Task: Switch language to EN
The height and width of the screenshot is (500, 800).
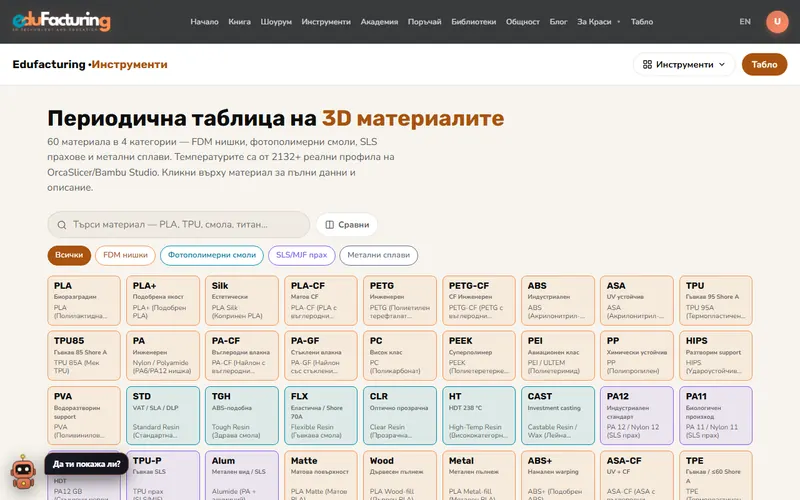Action: (x=745, y=21)
